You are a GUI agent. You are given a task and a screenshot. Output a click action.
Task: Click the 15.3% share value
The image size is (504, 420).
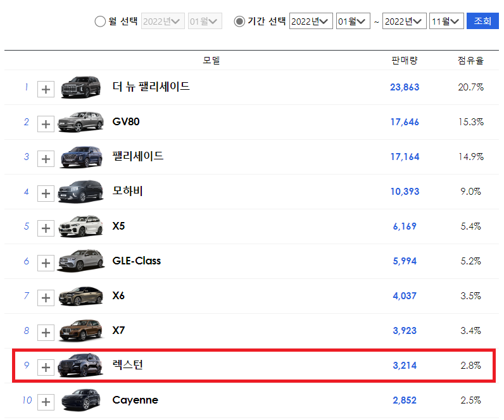tap(471, 122)
